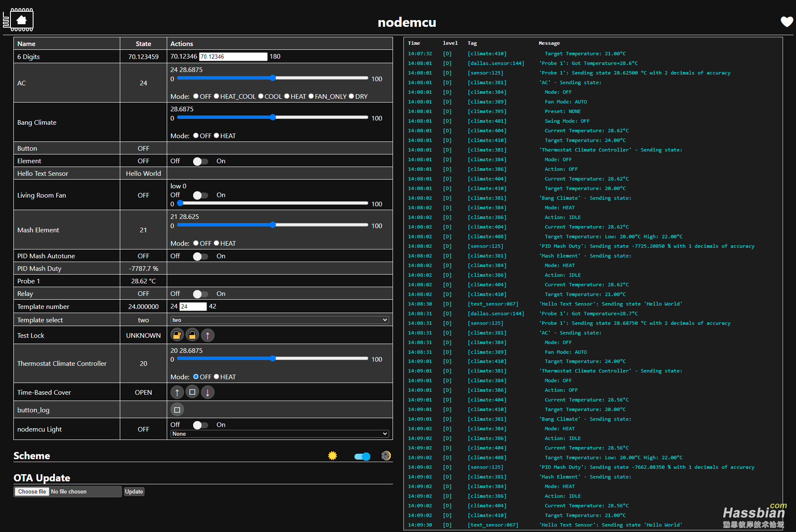Screen dimensions: 796x532
Task: Open the Template select dropdown
Action: [279, 320]
